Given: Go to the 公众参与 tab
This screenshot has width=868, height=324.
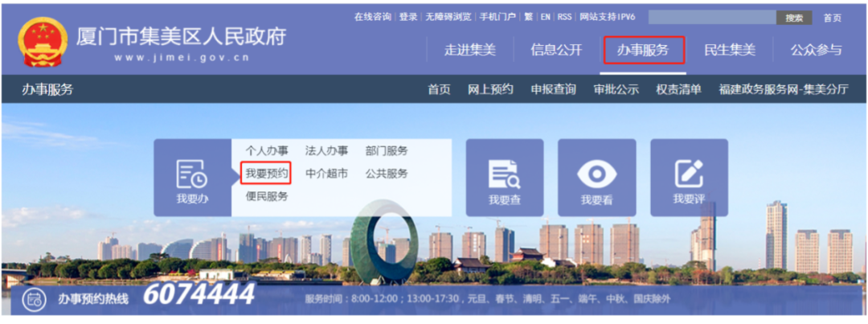Looking at the screenshot, I should click(x=816, y=50).
